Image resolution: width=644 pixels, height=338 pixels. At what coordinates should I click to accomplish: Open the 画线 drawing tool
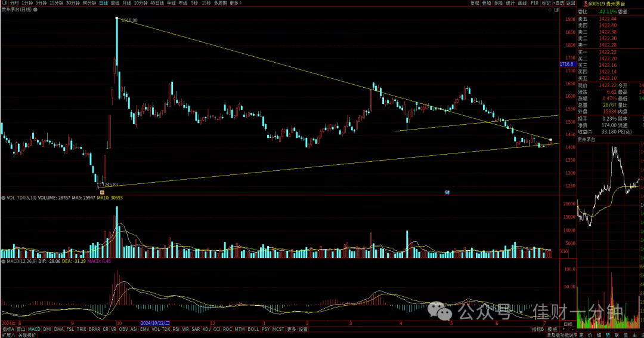coord(522,3)
